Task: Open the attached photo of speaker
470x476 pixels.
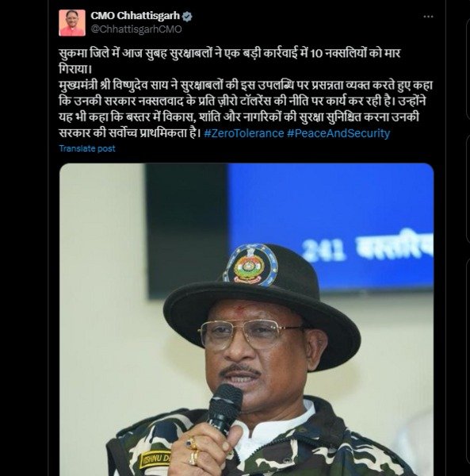Action: point(246,320)
